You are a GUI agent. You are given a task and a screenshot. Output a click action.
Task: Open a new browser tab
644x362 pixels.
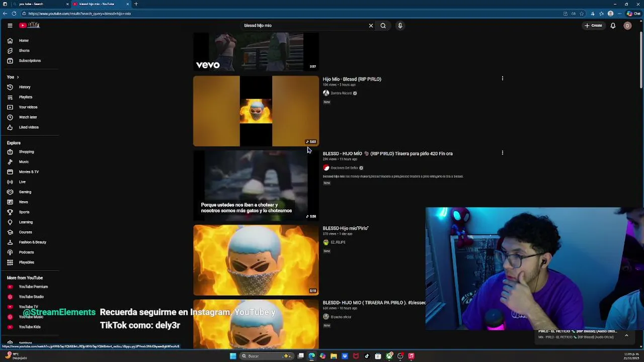click(136, 4)
